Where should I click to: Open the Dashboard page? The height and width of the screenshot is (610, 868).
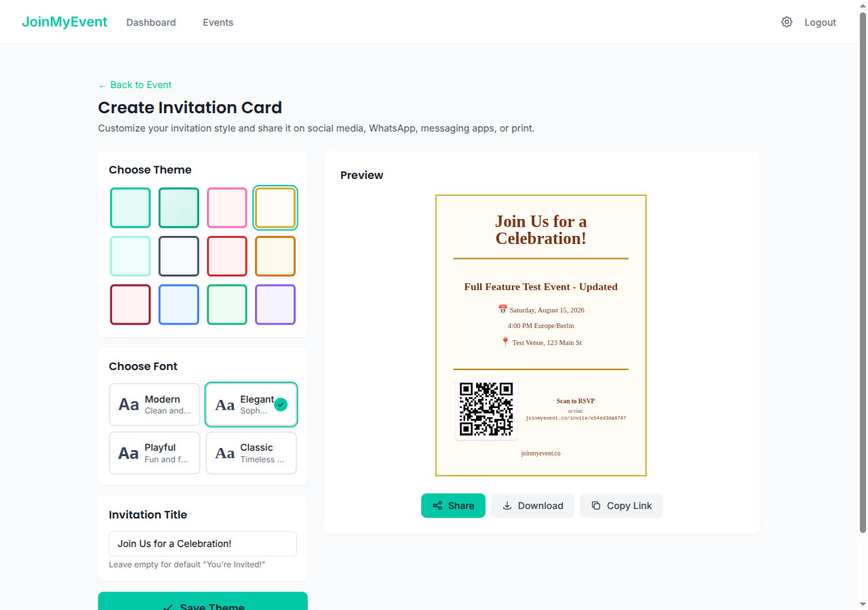(151, 22)
